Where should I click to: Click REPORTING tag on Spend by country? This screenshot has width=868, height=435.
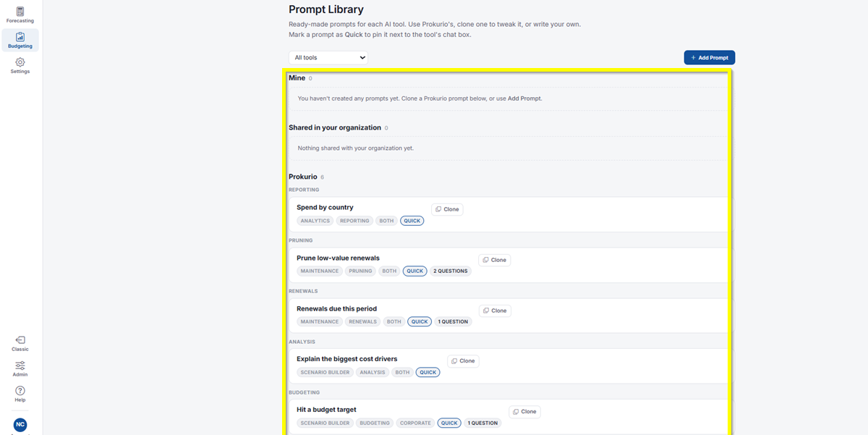pos(354,221)
